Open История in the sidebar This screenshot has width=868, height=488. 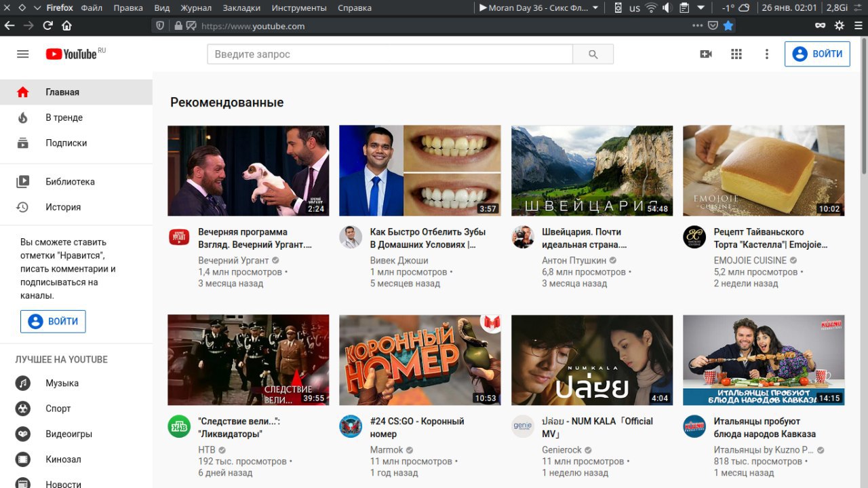76,207
